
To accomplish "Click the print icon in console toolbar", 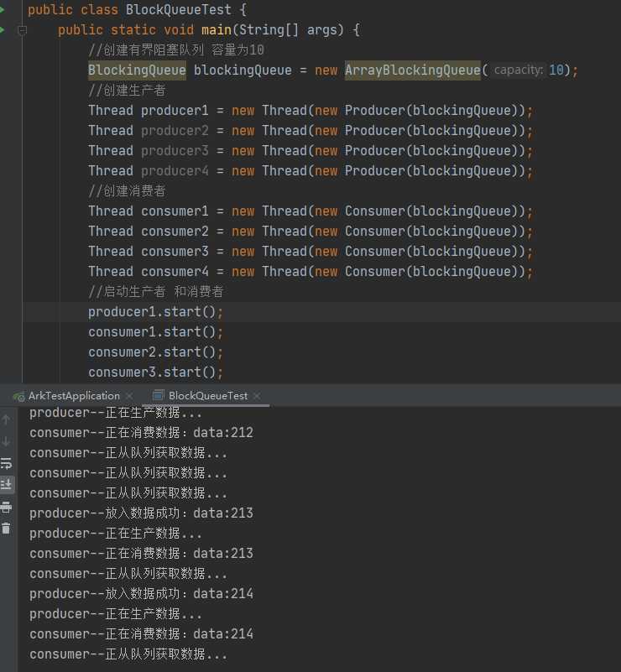I will point(7,507).
